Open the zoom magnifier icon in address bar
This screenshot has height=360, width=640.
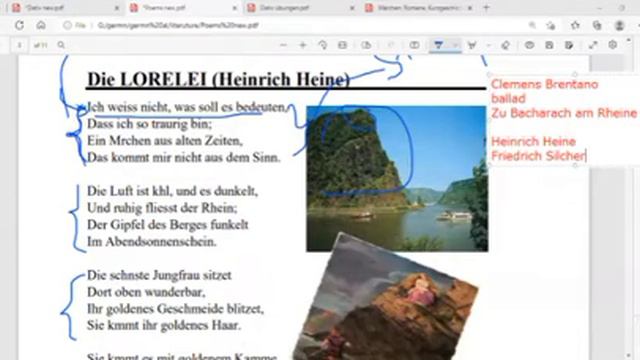[532, 25]
